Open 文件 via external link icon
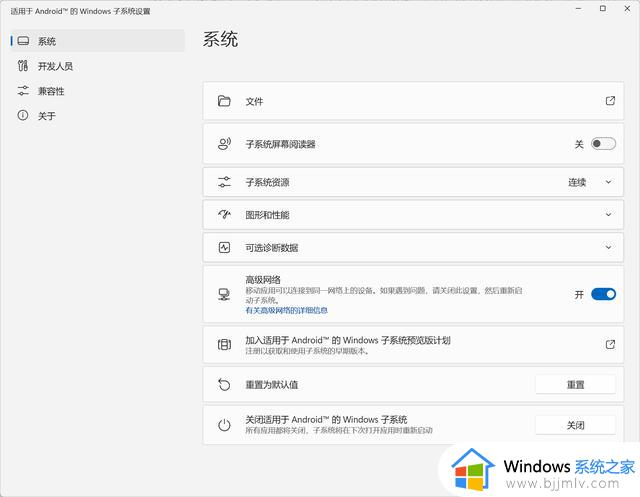 [x=610, y=101]
